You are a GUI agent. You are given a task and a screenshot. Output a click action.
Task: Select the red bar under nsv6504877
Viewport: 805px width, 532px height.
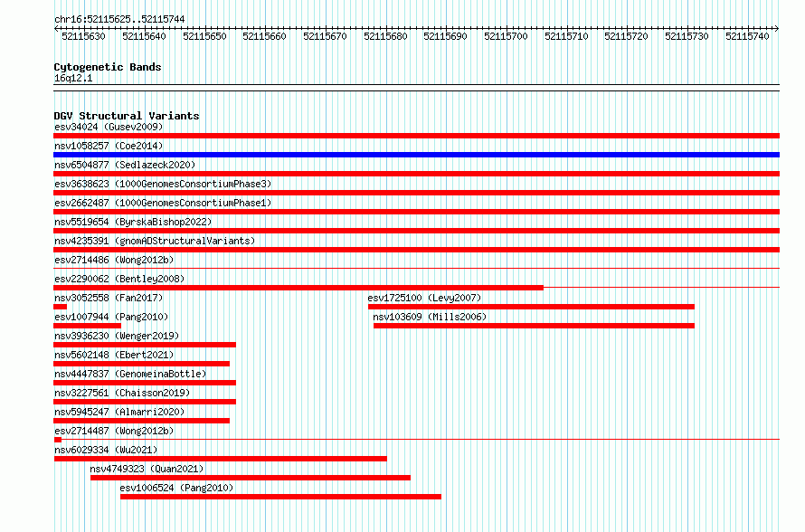[x=416, y=174]
